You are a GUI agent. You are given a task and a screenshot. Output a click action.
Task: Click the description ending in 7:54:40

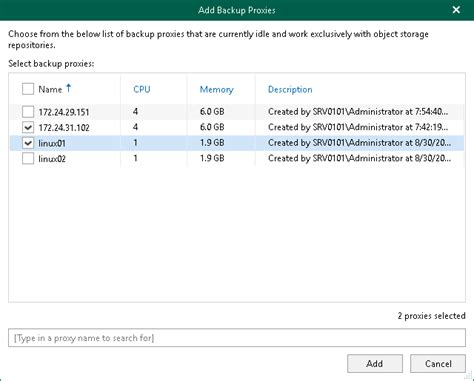(x=358, y=112)
